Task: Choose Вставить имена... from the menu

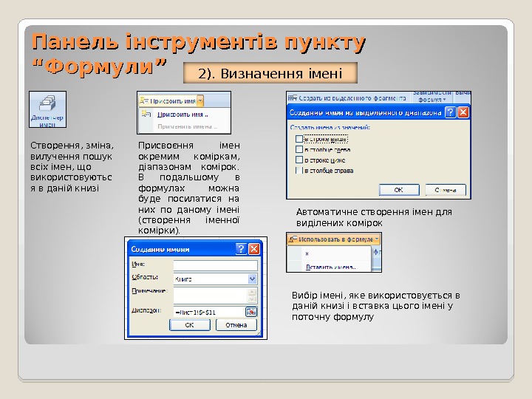Action: point(331,267)
